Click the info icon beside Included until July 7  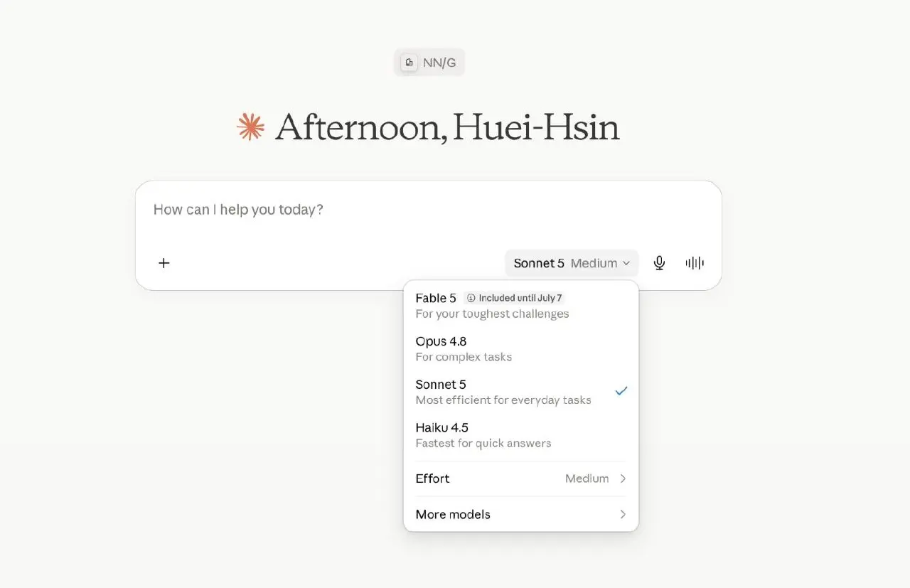pos(471,298)
